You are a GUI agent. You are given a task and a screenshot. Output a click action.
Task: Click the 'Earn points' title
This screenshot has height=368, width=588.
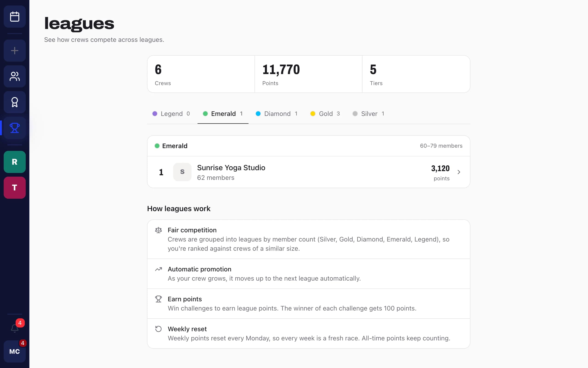pyautogui.click(x=185, y=299)
